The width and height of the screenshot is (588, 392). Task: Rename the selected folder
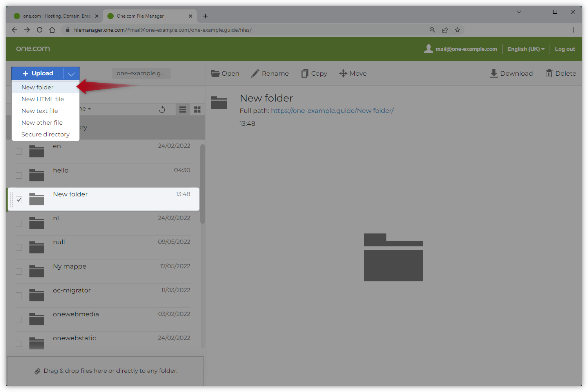(x=270, y=73)
